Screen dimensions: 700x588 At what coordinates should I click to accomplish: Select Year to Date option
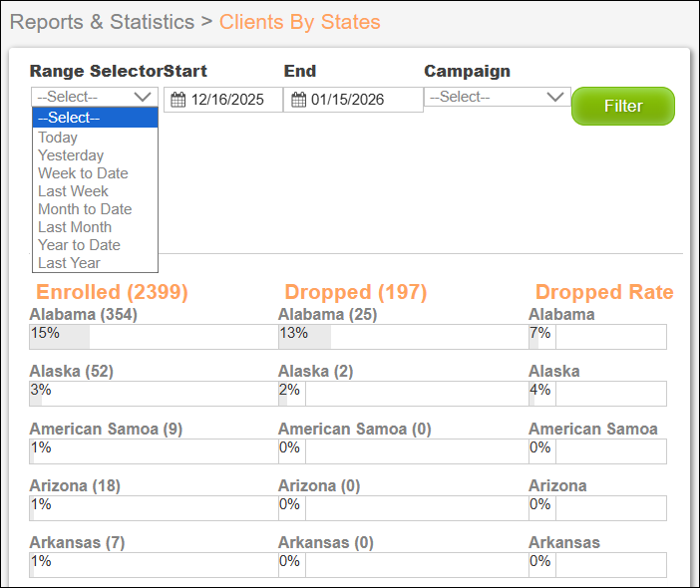95,245
